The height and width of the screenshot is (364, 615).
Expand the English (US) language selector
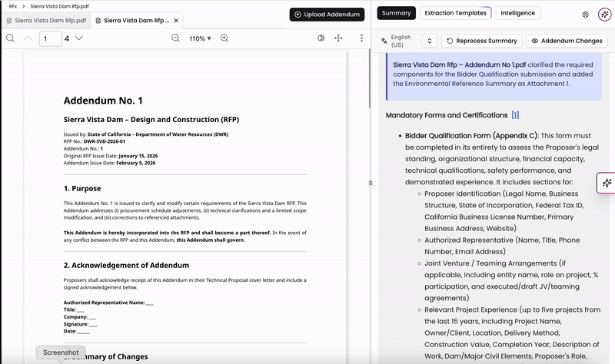coord(430,41)
